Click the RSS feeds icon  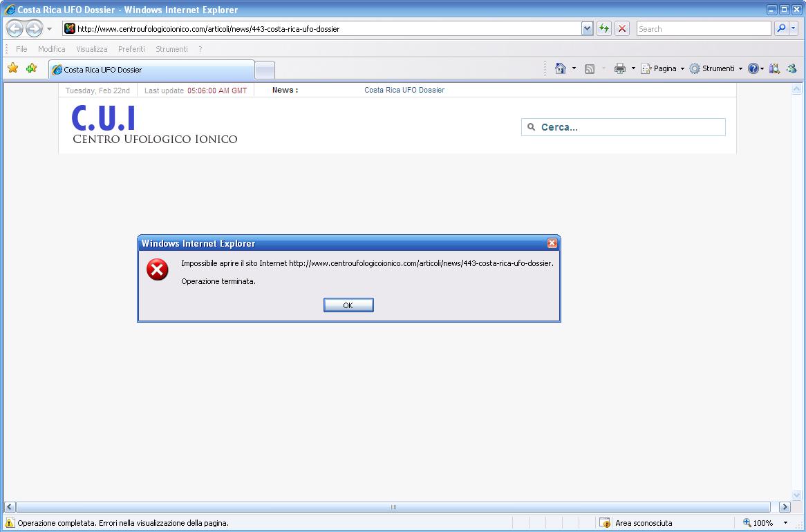pyautogui.click(x=590, y=69)
